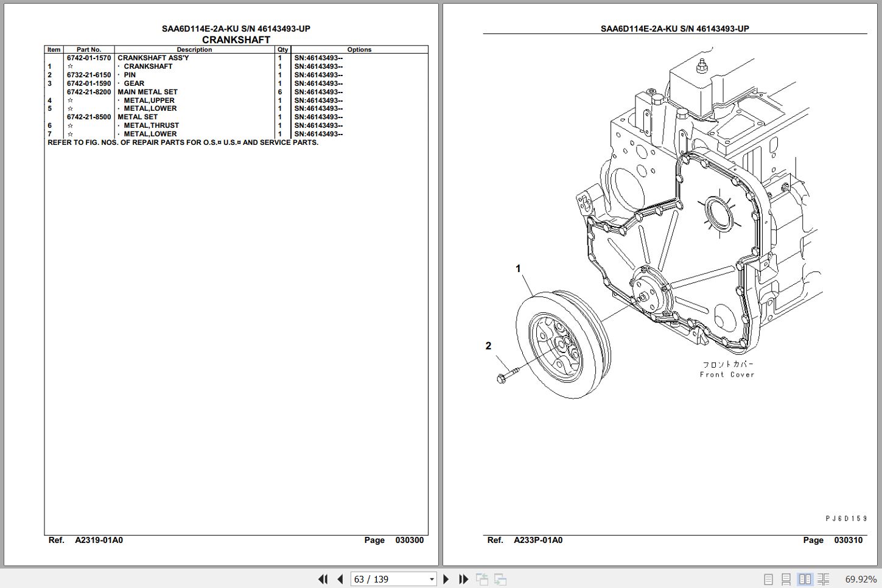
Task: Open the page number dropdown arrow
Action: pos(432,579)
